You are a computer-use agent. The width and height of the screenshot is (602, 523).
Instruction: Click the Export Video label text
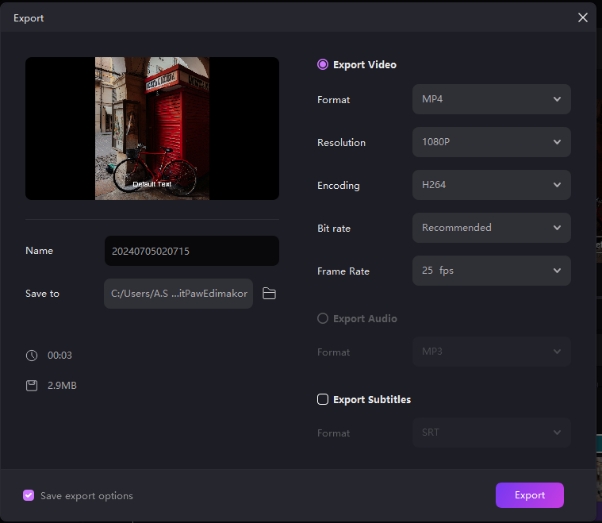[365, 65]
